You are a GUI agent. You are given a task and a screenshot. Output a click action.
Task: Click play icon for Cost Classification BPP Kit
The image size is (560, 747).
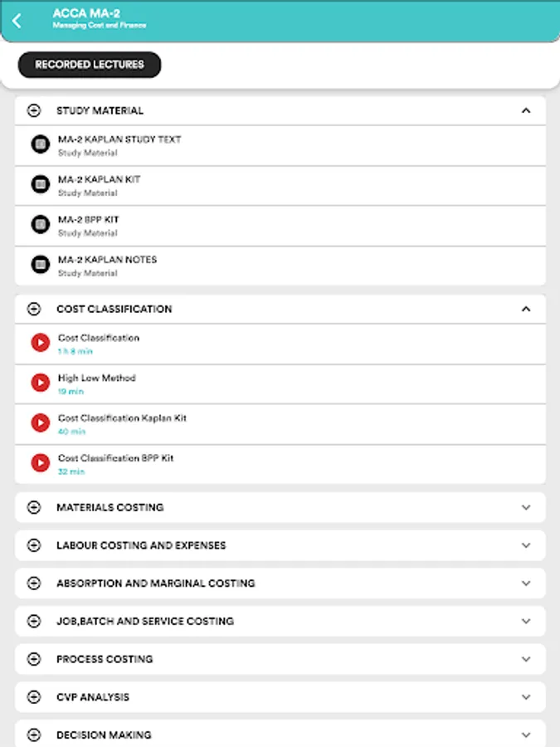[40, 463]
